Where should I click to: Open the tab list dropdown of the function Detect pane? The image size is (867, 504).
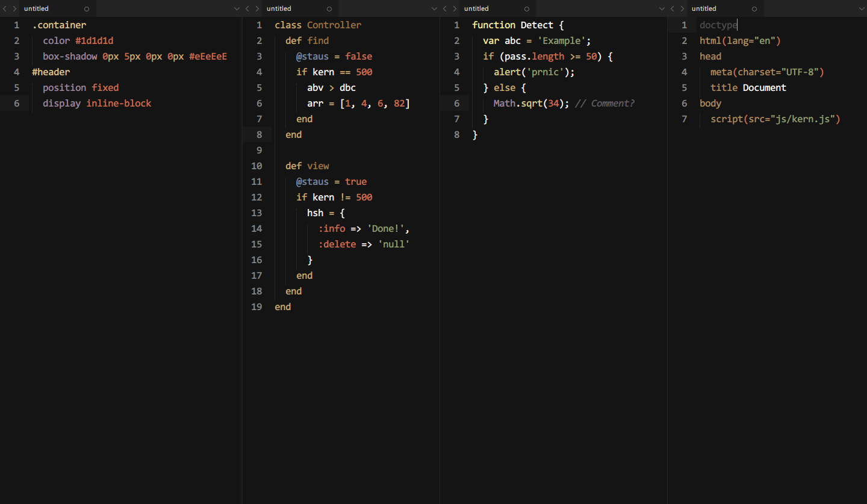coord(662,8)
